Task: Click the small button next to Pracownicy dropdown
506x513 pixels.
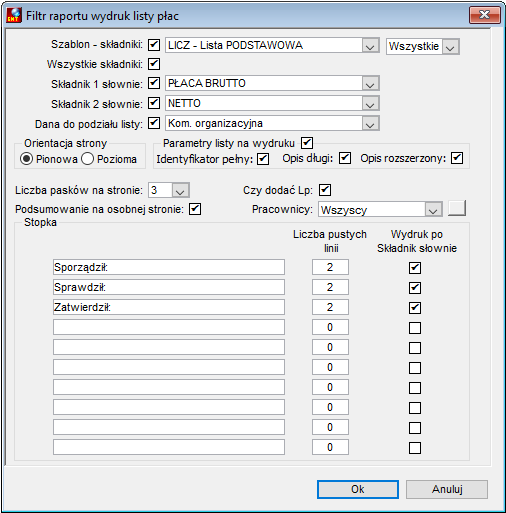Action: [457, 208]
